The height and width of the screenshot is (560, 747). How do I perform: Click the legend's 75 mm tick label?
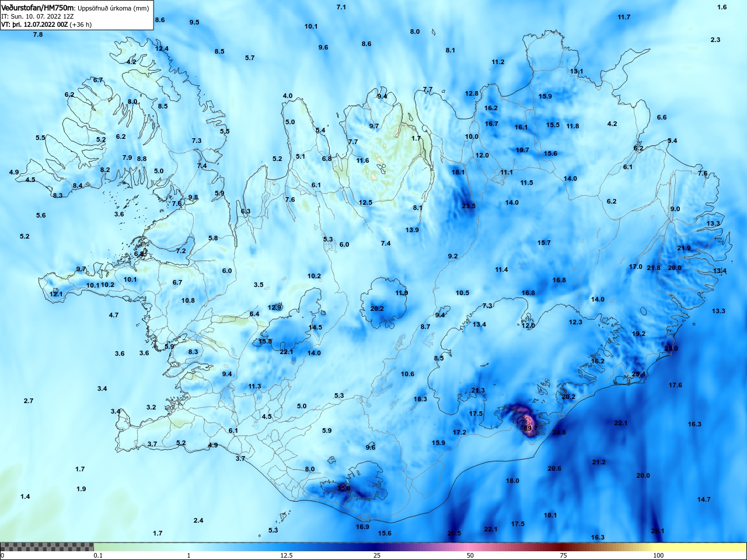[x=563, y=555]
